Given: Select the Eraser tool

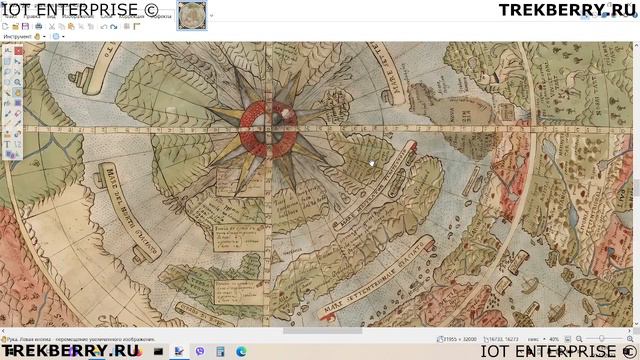Looking at the screenshot, I should click(x=18, y=113).
